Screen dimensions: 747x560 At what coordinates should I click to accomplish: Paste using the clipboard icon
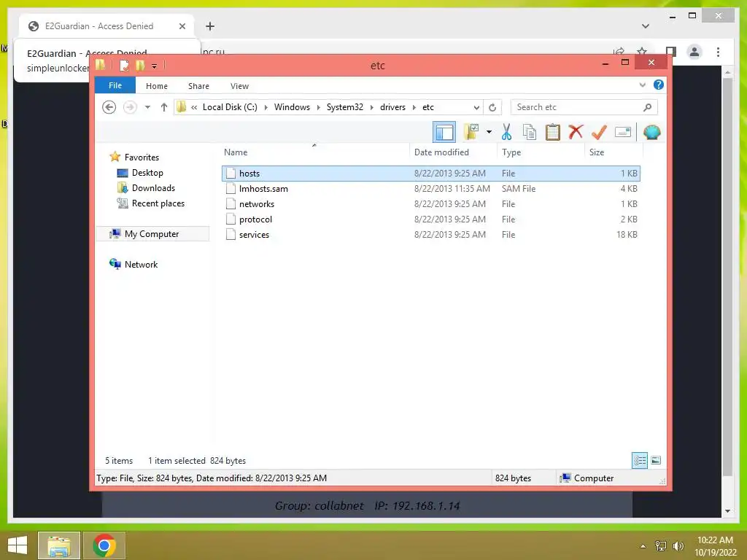click(553, 133)
